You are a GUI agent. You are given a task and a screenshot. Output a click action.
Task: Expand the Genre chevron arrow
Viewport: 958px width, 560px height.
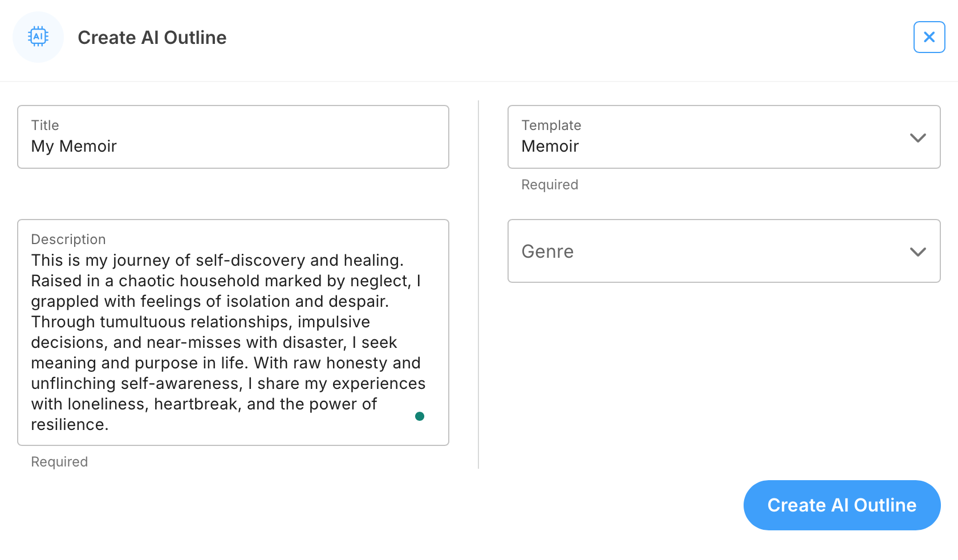click(918, 252)
